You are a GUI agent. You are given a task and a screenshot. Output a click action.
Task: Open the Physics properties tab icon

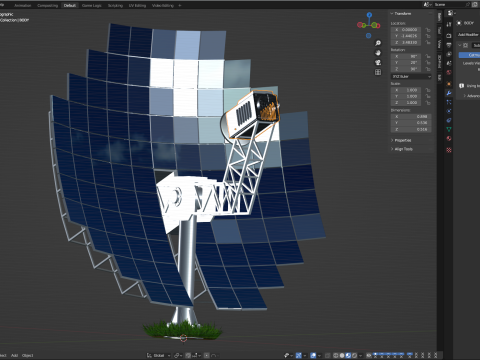click(449, 111)
